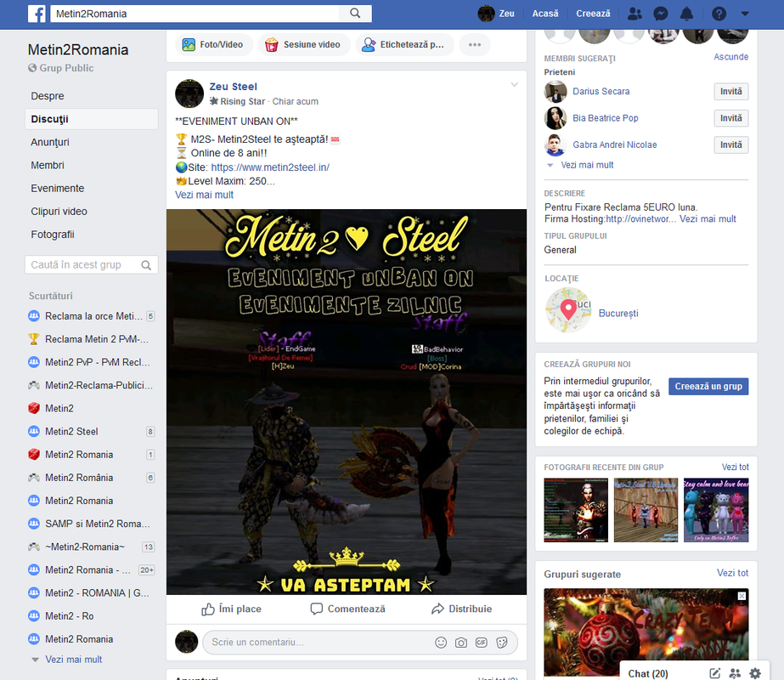Screen dimensions: 784x680
Task: Click the search magnifier button in top bar
Action: [355, 14]
